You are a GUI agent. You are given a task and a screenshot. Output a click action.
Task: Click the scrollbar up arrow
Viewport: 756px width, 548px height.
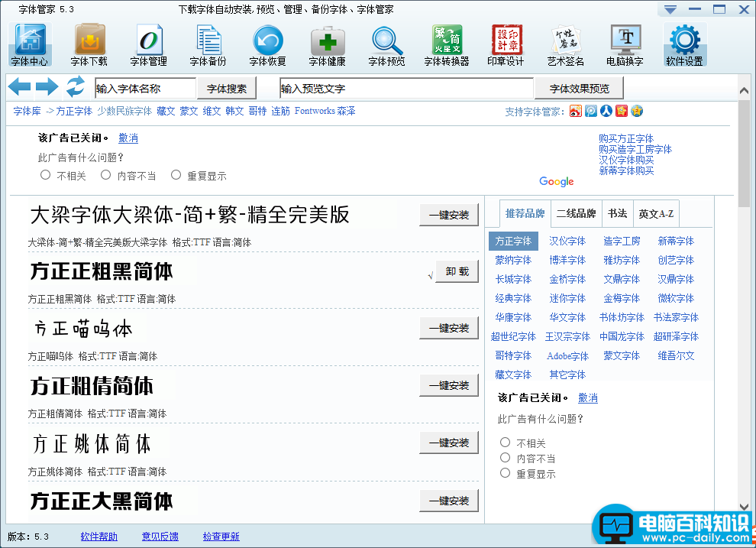pos(744,91)
